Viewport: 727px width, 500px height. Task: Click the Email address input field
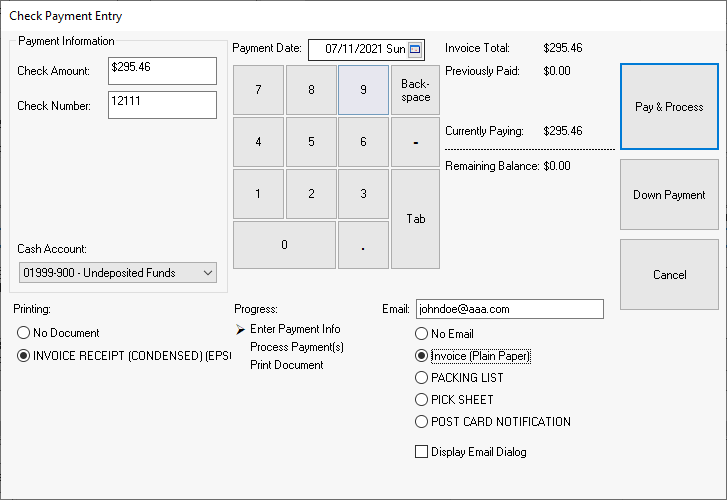click(x=509, y=310)
